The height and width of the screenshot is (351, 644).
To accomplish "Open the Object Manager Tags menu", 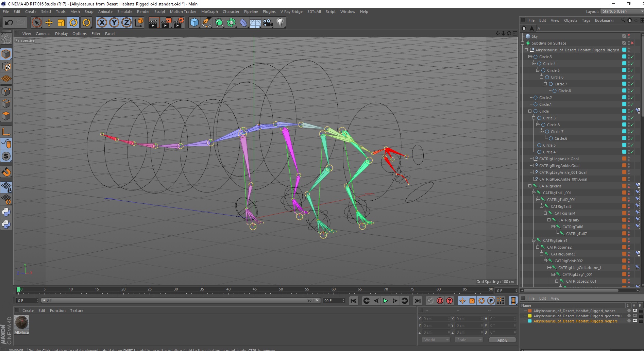I will (x=586, y=20).
